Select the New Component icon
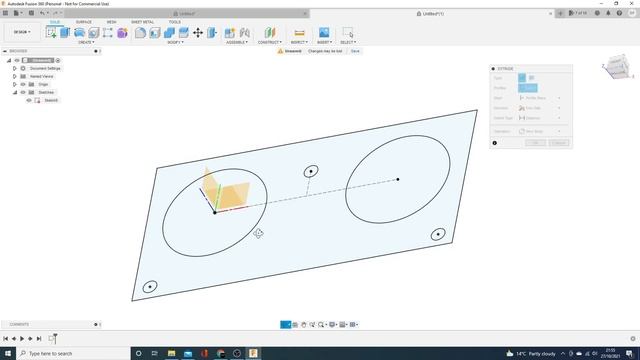Viewport: 640px width, 360px height. point(230,32)
